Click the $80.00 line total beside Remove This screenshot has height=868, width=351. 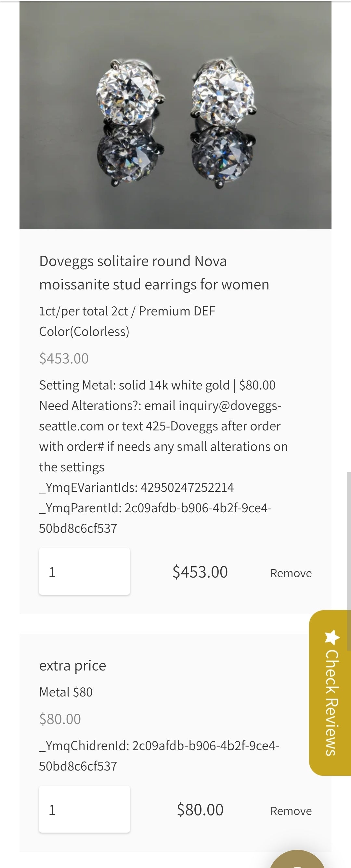tap(200, 810)
